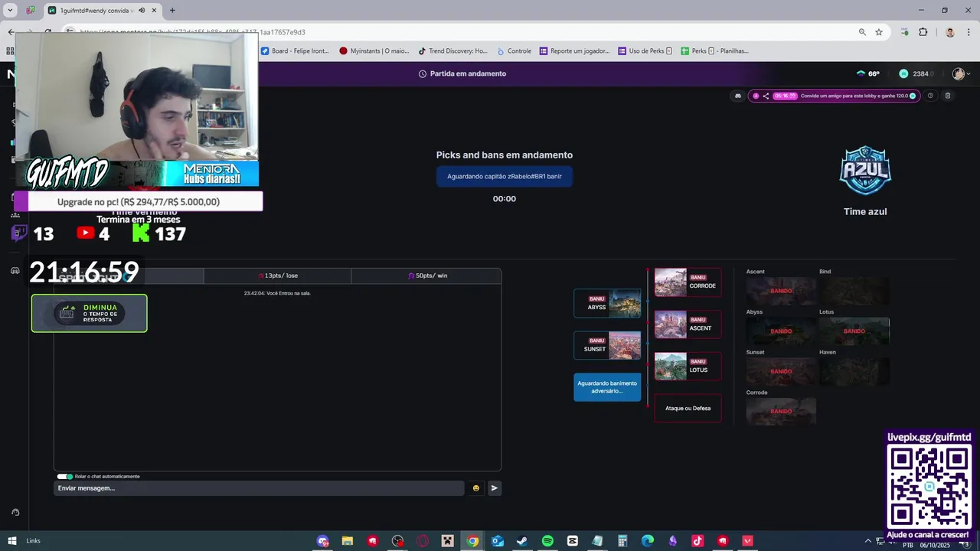The image size is (980, 551).
Task: Open Calculator from the taskbar
Action: (622, 541)
